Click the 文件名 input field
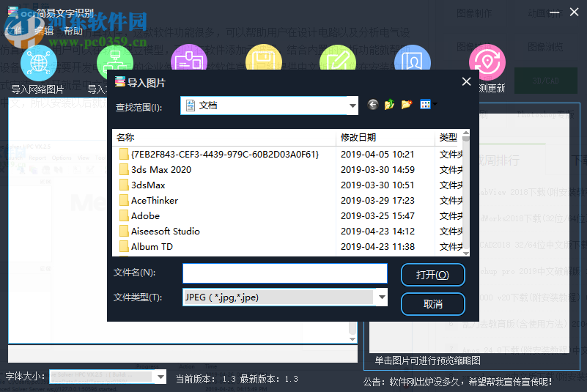Viewport: 587px width, 392px height. tap(285, 273)
